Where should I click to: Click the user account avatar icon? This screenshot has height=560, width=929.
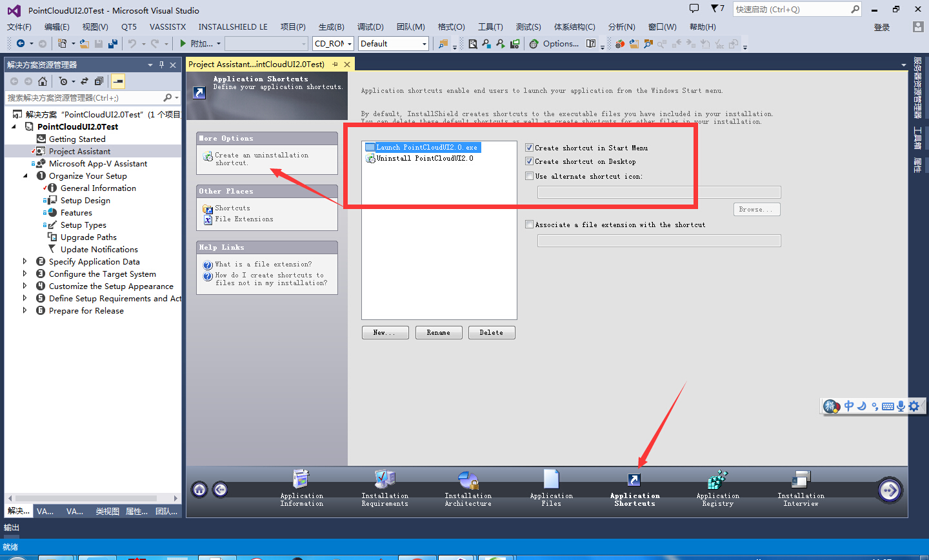click(x=918, y=26)
